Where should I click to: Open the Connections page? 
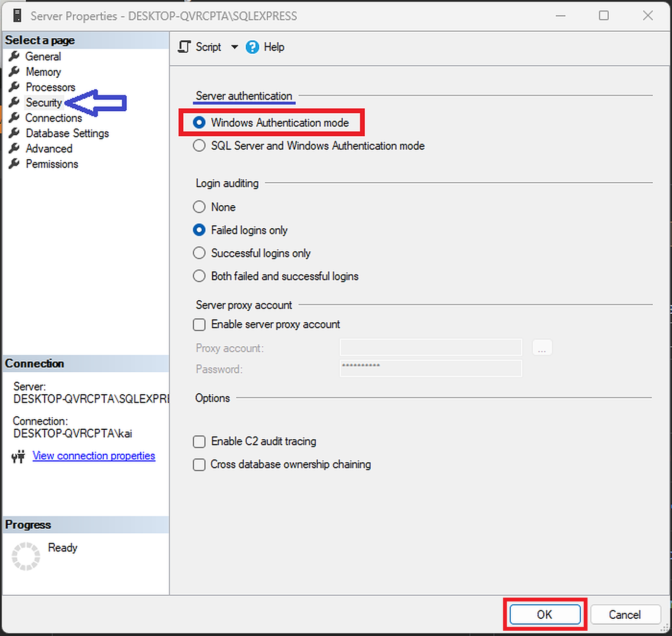[54, 118]
